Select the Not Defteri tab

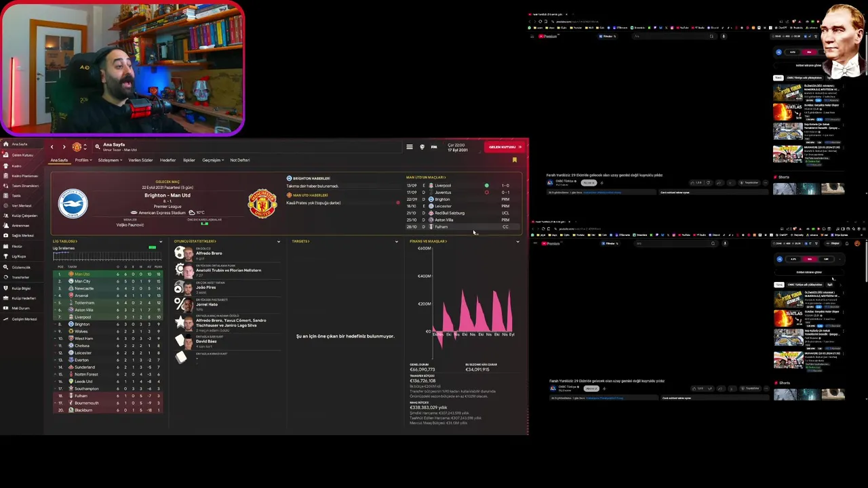point(240,160)
